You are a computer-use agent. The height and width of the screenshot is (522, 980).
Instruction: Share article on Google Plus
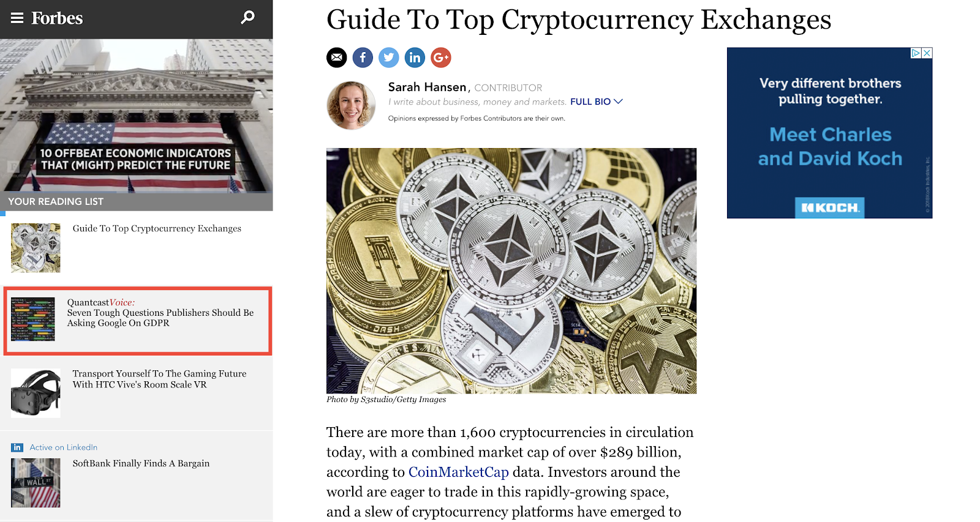coord(441,58)
